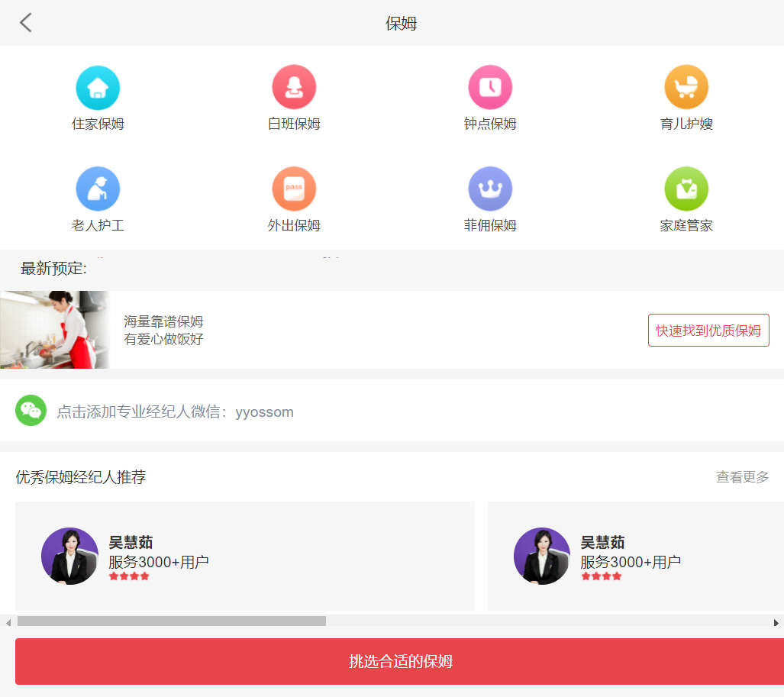Image resolution: width=784 pixels, height=697 pixels.
Task: Open the kitchen nanny banner image
Action: (x=55, y=330)
